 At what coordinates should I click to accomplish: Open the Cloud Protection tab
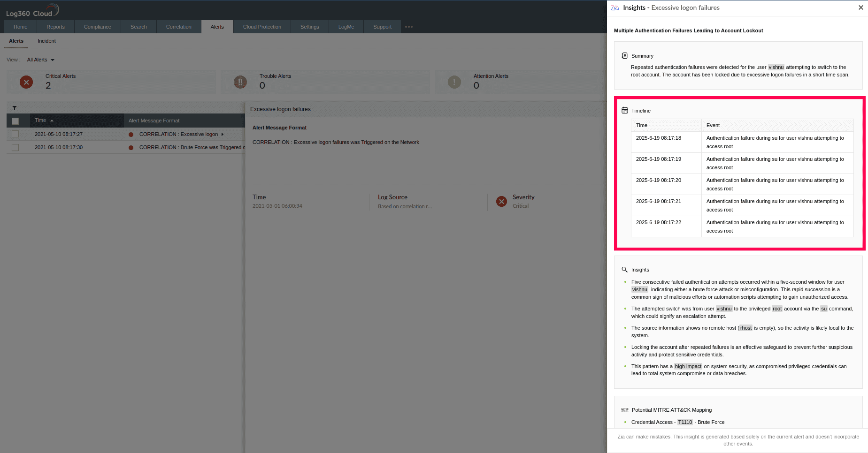(262, 27)
